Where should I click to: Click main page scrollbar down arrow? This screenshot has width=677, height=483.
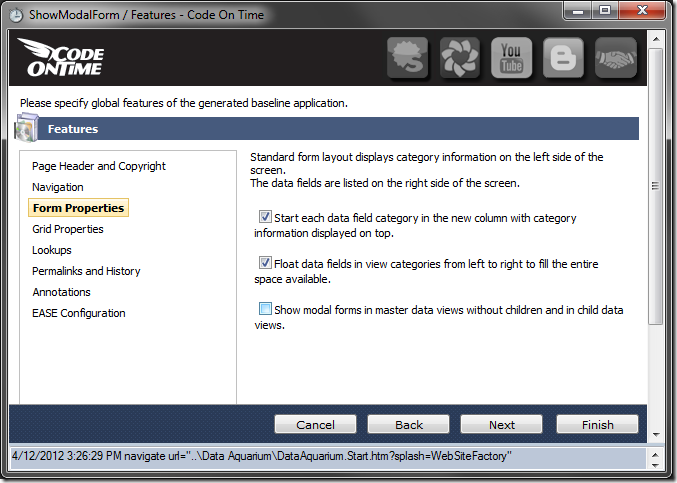click(x=656, y=435)
